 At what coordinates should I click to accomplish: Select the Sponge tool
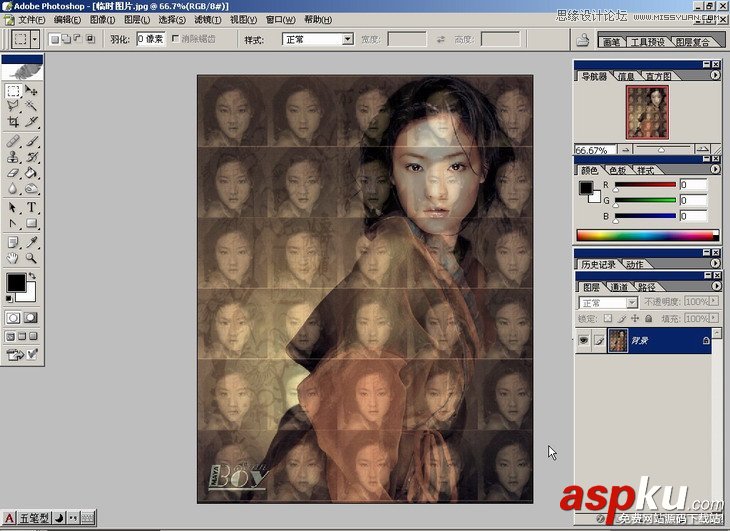[31, 188]
